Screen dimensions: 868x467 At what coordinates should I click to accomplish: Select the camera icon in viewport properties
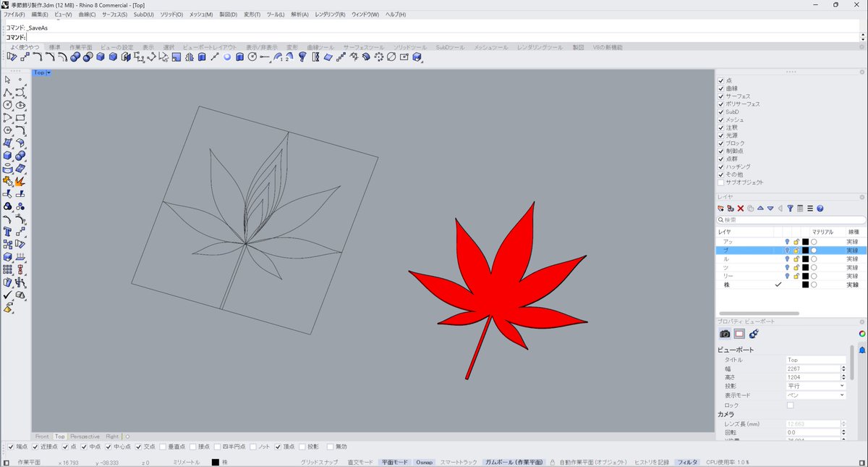(726, 333)
